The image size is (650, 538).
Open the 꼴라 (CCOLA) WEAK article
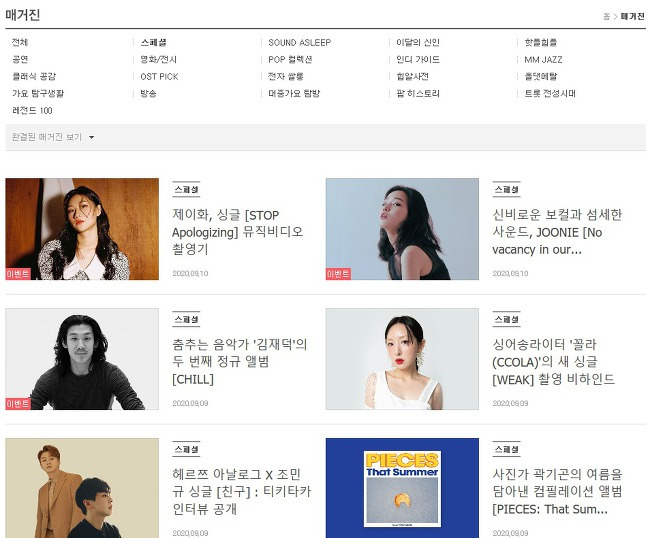click(x=553, y=362)
